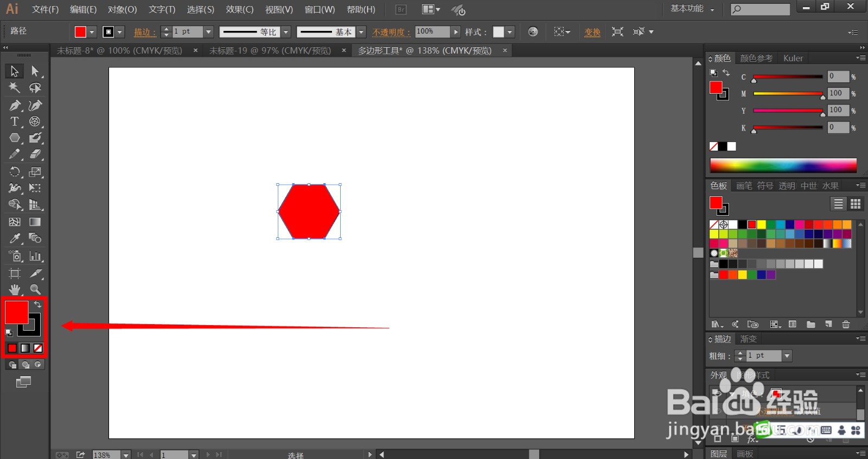Switch swatches panel to list view

click(838, 204)
